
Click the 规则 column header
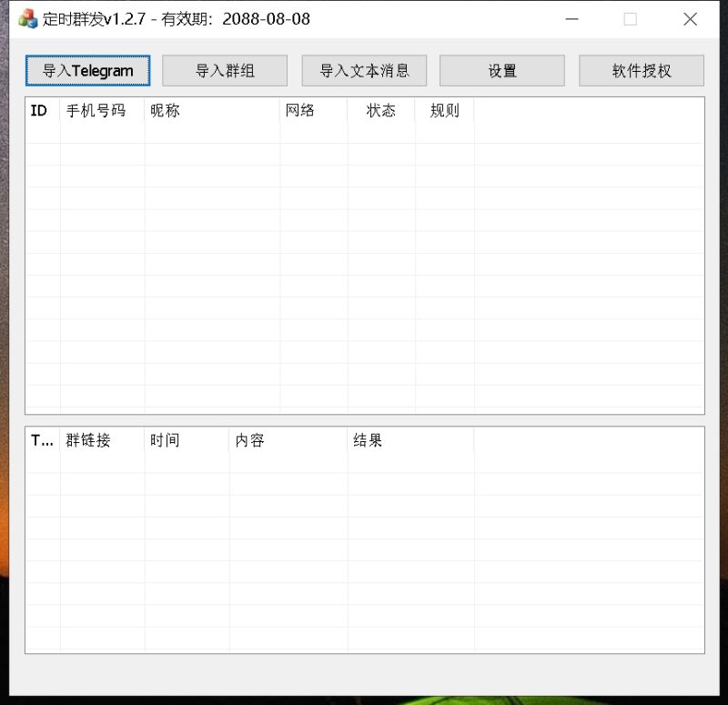(x=443, y=111)
